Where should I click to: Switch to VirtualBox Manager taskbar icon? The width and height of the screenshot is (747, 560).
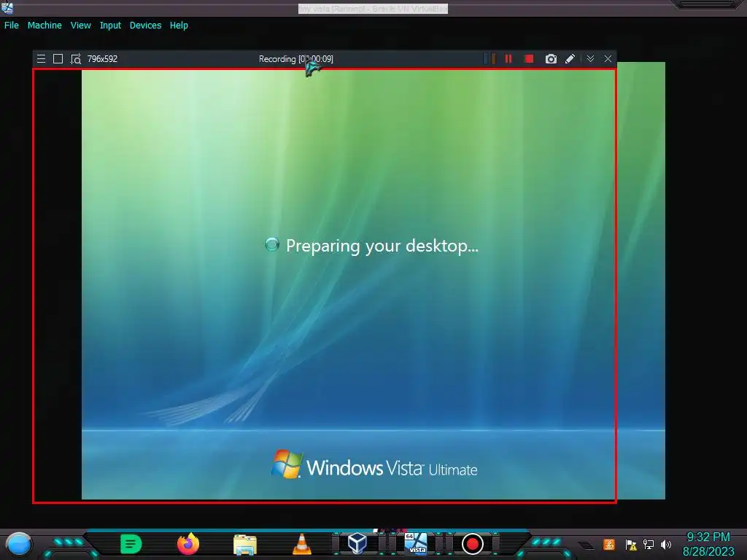[x=357, y=542]
